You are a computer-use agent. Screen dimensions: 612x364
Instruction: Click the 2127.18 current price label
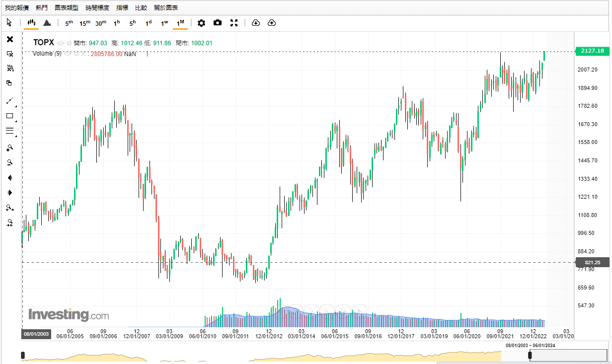[592, 51]
